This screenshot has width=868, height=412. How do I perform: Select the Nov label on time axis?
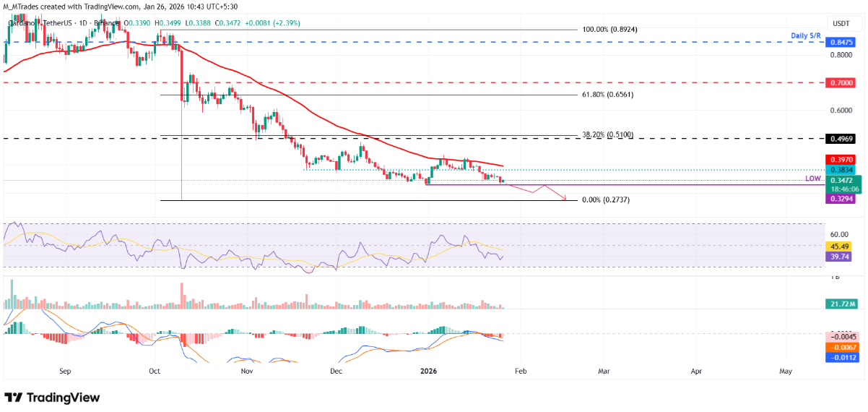click(x=247, y=371)
